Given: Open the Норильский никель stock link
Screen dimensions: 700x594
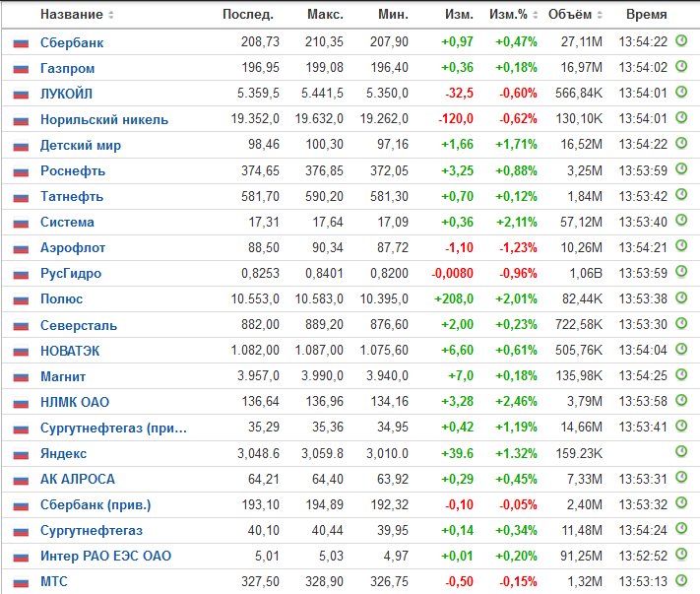Looking at the screenshot, I should pos(104,120).
